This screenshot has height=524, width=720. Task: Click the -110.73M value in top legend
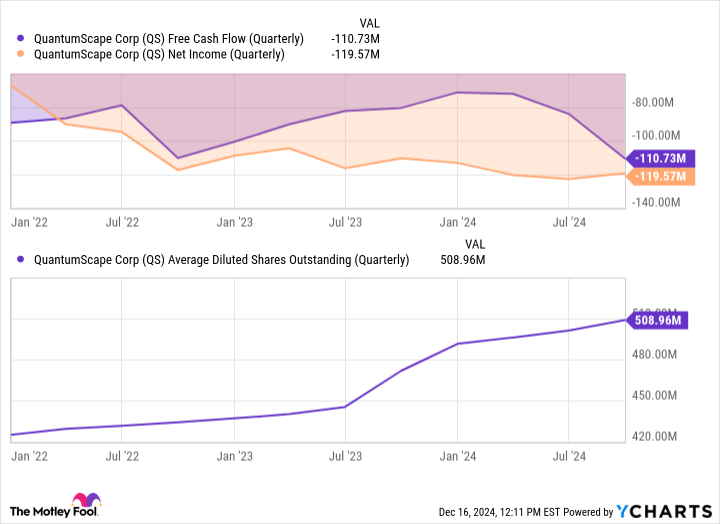(x=355, y=39)
